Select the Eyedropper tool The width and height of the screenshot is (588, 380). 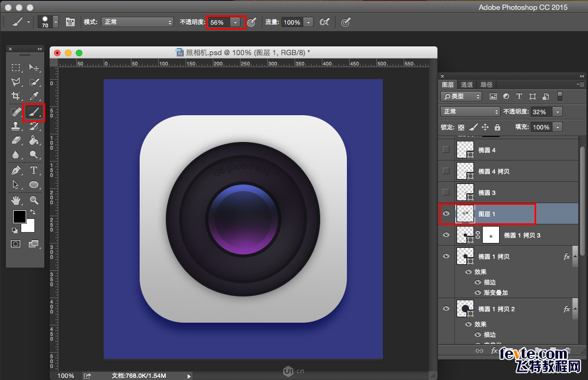34,96
